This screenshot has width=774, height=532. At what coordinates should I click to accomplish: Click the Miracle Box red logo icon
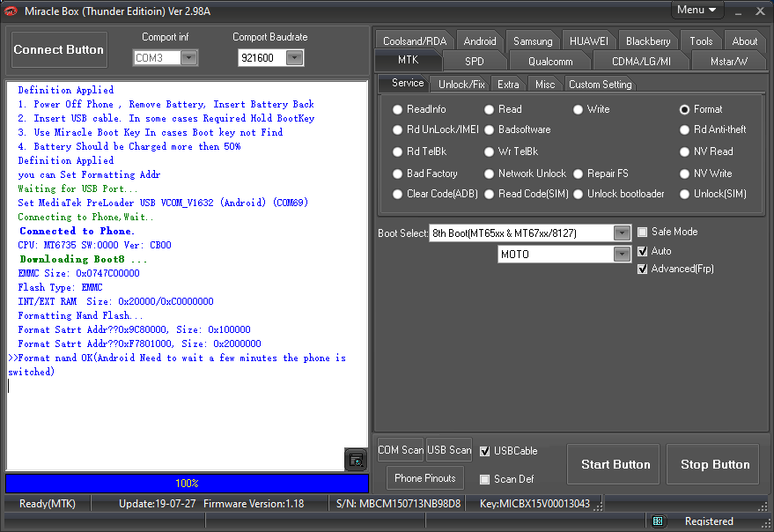[x=11, y=11]
